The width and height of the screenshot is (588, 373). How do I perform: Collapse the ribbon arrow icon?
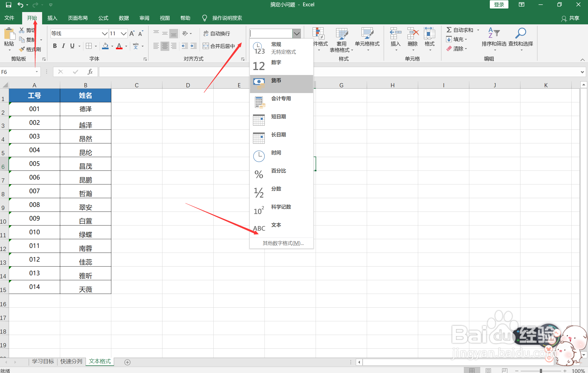coord(583,59)
